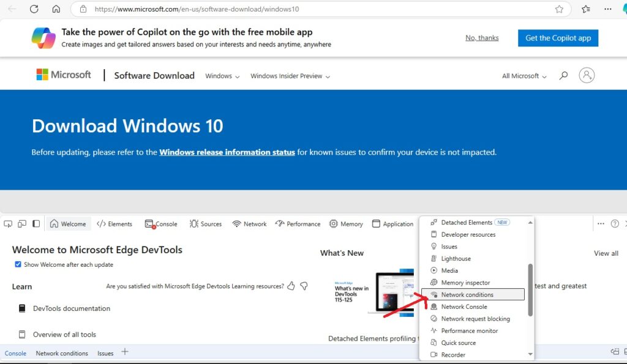This screenshot has height=364, width=627.
Task: Click the dock drawer icon at bottom right
Action: click(615, 352)
